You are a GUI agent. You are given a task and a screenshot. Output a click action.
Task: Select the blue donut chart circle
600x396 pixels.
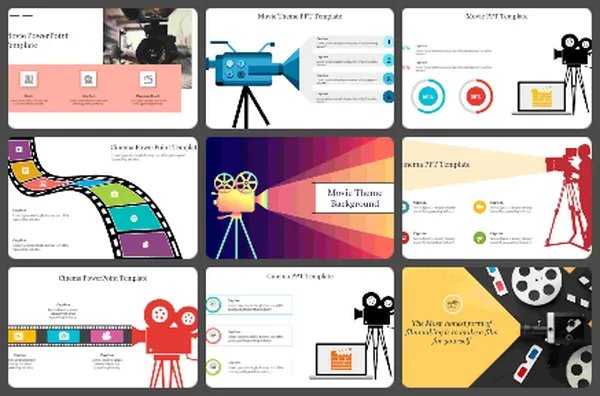(428, 96)
